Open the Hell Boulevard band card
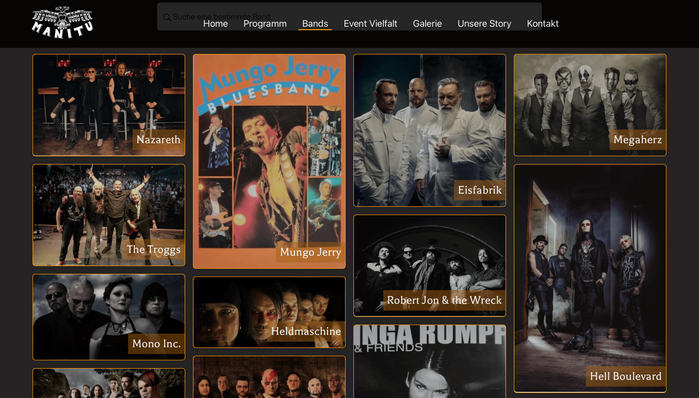This screenshot has height=398, width=699. (x=590, y=279)
